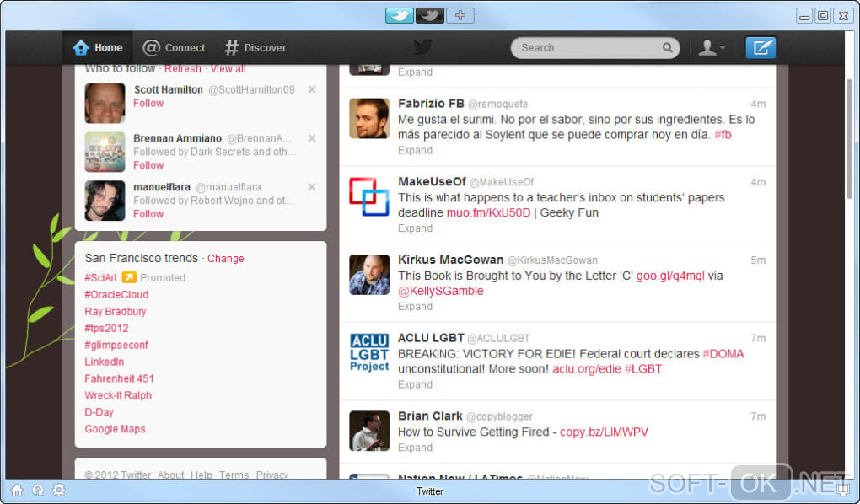Open the copy.bz/LlMWPV link
Image resolution: width=860 pixels, height=504 pixels.
pyautogui.click(x=604, y=432)
